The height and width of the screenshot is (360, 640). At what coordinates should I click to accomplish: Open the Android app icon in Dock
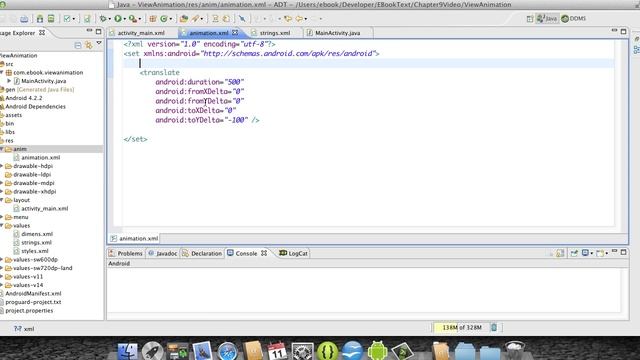coord(378,351)
